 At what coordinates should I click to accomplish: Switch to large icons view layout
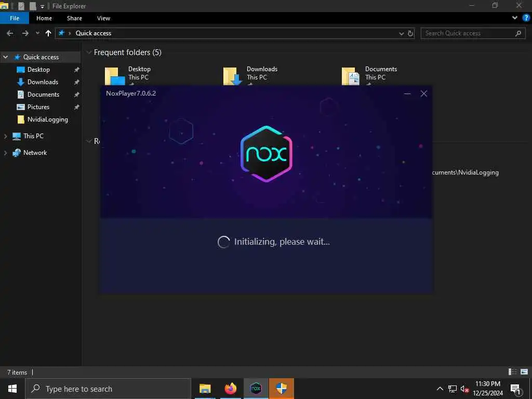(x=524, y=372)
